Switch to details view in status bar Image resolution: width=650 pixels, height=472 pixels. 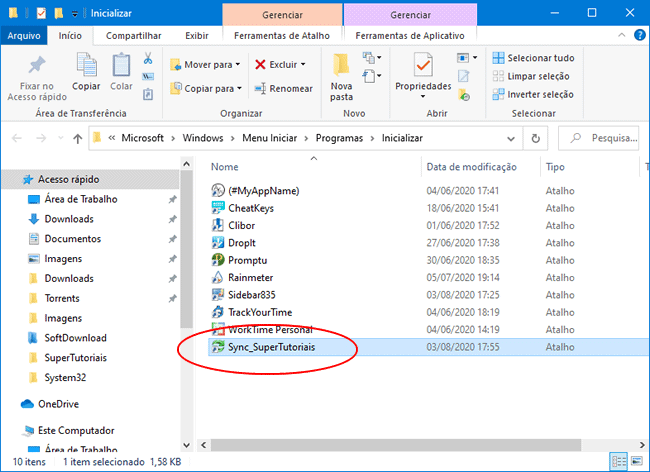(x=620, y=462)
